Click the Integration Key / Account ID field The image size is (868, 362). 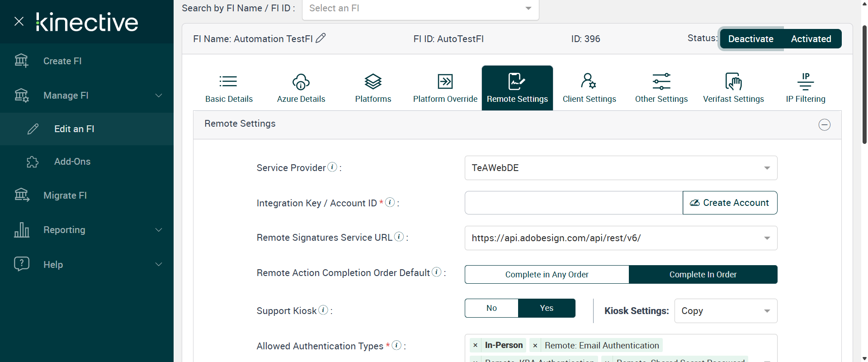pyautogui.click(x=573, y=203)
